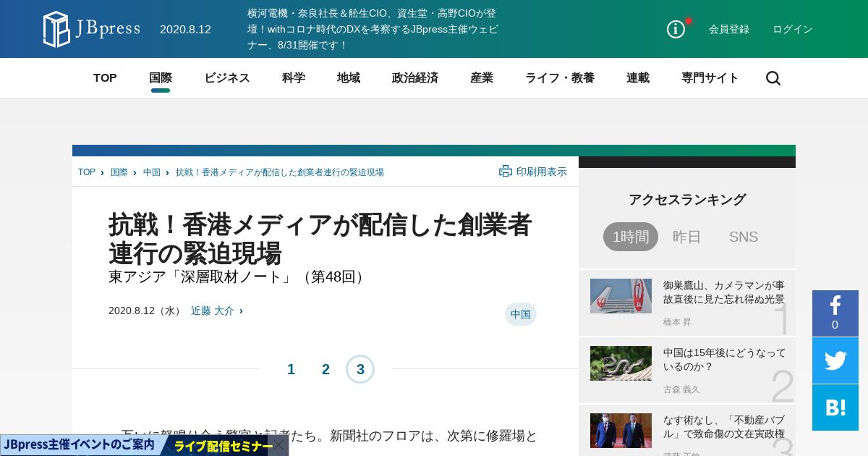Screen dimensions: 868x456
Task: Open 会員登録 registration link
Action: [729, 29]
